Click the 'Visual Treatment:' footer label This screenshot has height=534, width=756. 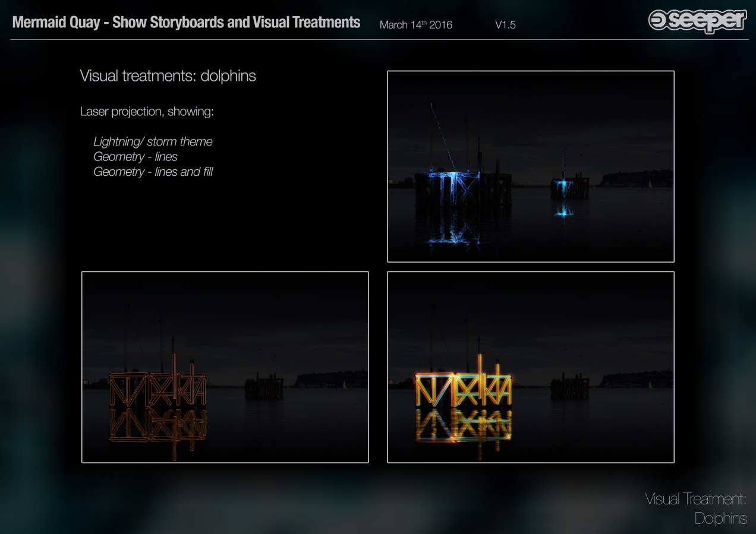695,499
